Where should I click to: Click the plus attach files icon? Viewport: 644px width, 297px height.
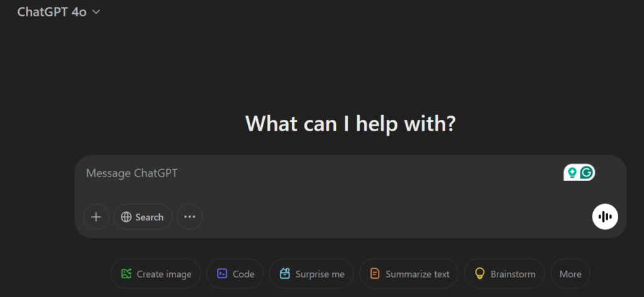[96, 217]
